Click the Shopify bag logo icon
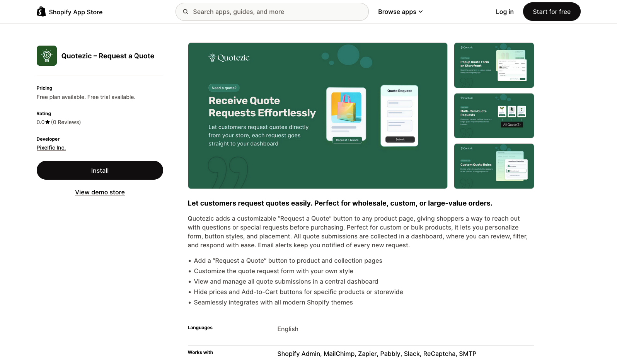Image resolution: width=617 pixels, height=364 pixels. tap(41, 12)
